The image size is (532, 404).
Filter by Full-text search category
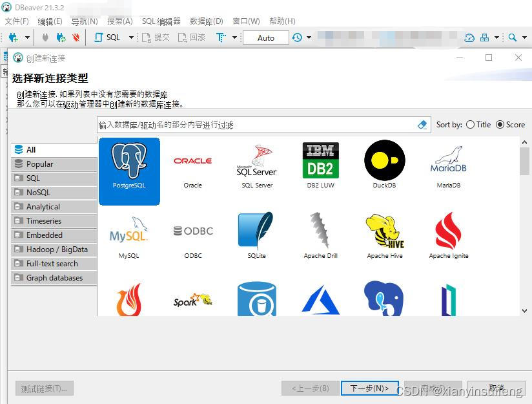pyautogui.click(x=54, y=264)
